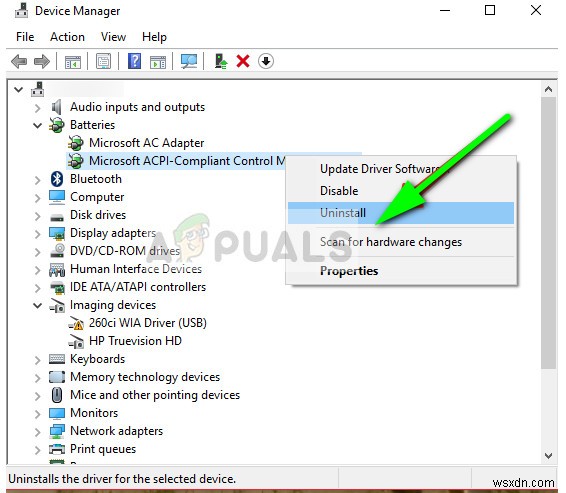This screenshot has width=566, height=493.
Task: Open the File menu
Action: (x=25, y=37)
